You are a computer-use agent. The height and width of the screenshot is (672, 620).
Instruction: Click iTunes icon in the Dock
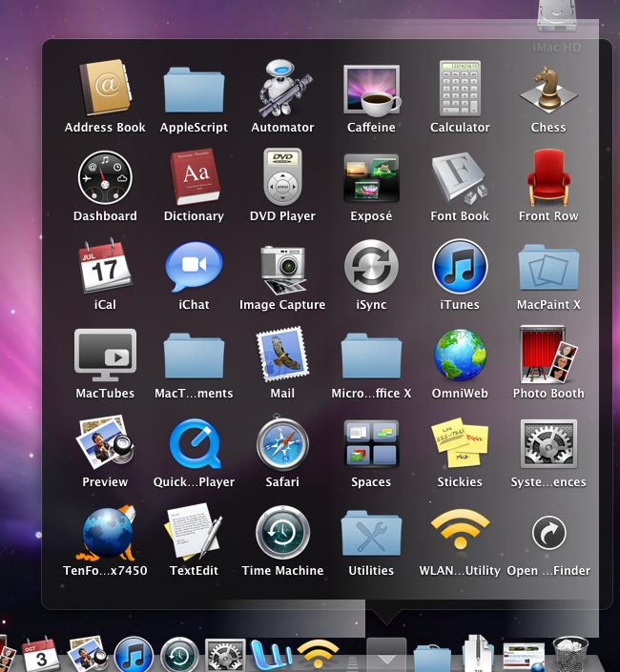coord(134,655)
